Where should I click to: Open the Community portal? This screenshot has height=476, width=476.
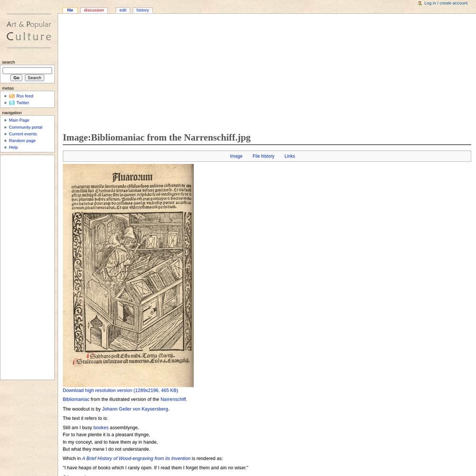[26, 127]
